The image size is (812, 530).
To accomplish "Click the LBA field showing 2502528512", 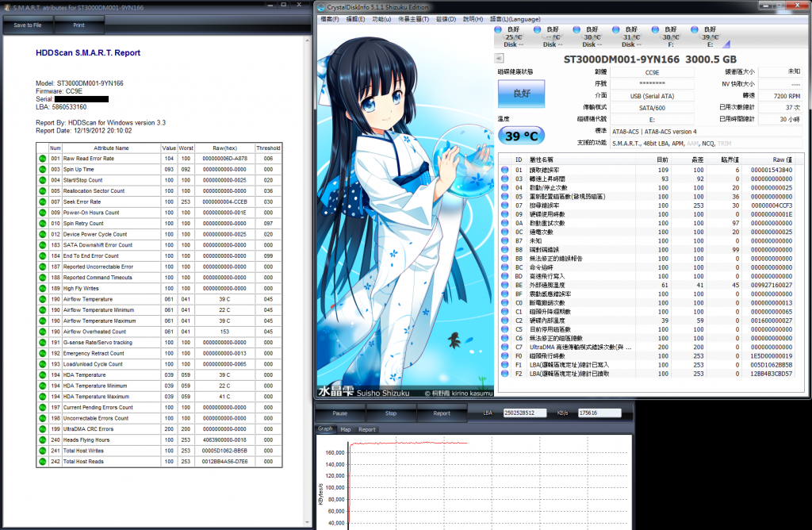I will [525, 413].
